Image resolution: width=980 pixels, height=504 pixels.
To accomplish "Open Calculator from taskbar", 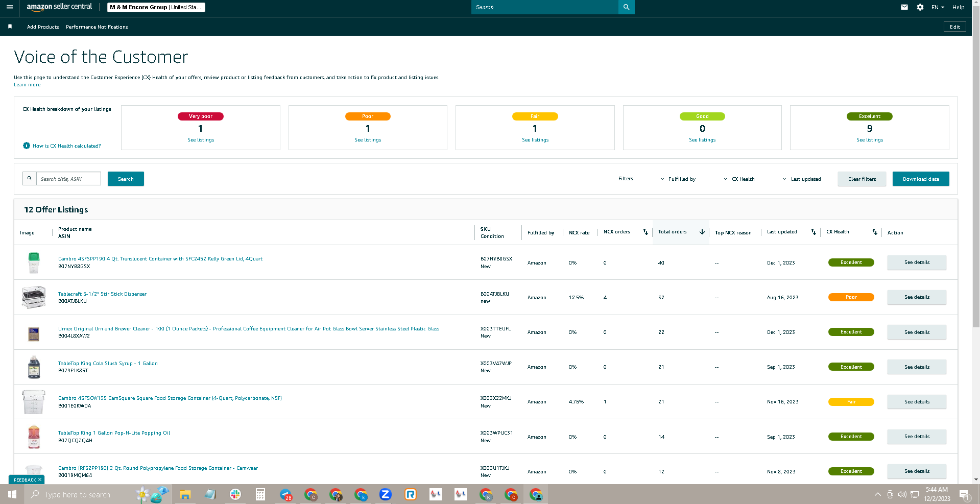I will [x=260, y=494].
